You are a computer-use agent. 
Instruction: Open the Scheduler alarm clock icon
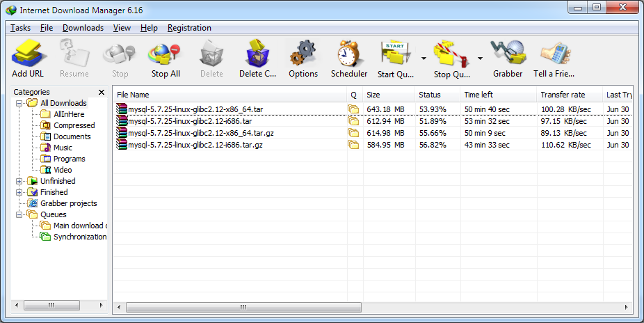(348, 54)
